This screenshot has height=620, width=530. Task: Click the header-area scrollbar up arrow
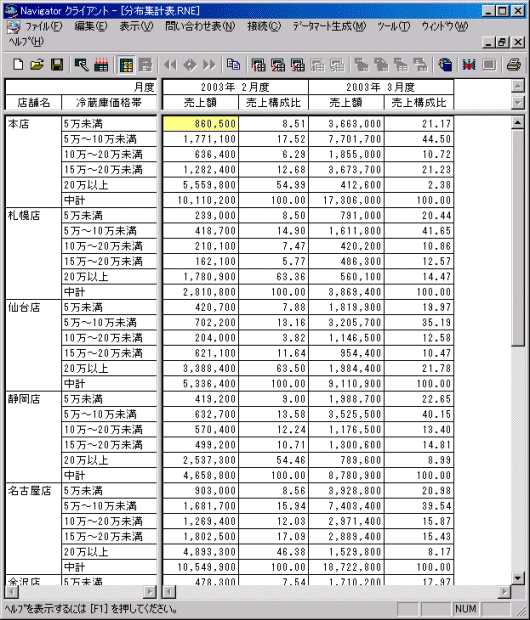[518, 86]
